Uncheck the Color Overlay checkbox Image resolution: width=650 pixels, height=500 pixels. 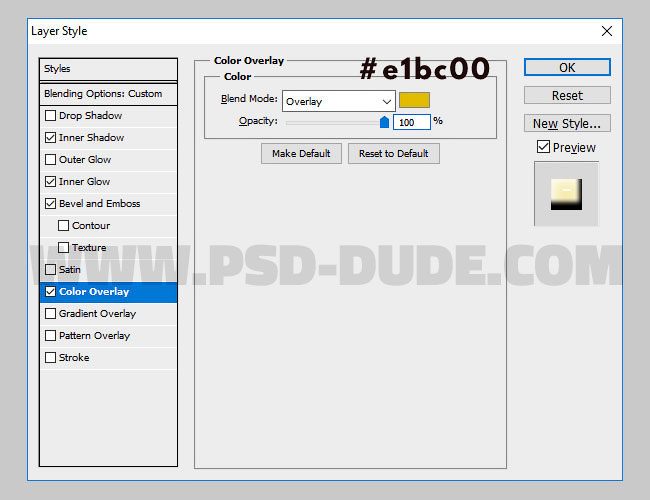coord(50,291)
